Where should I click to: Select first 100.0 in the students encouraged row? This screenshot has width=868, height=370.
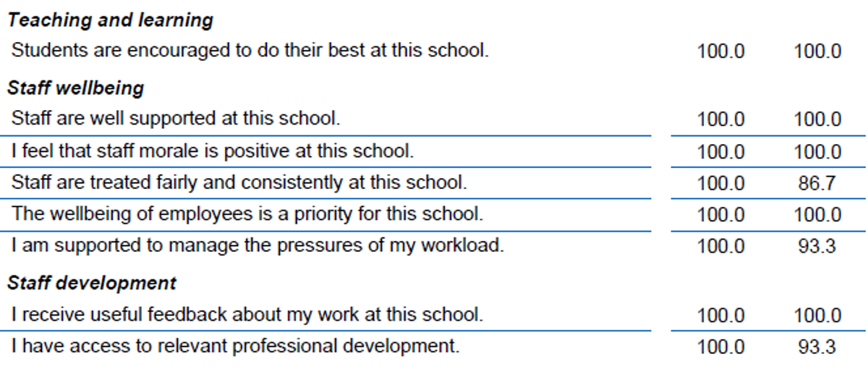pyautogui.click(x=720, y=52)
